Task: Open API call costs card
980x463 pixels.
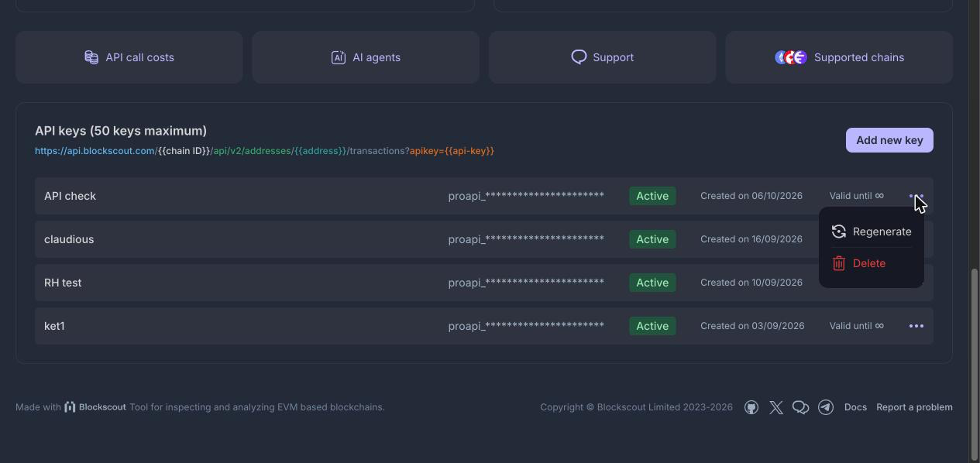Action: pyautogui.click(x=129, y=57)
